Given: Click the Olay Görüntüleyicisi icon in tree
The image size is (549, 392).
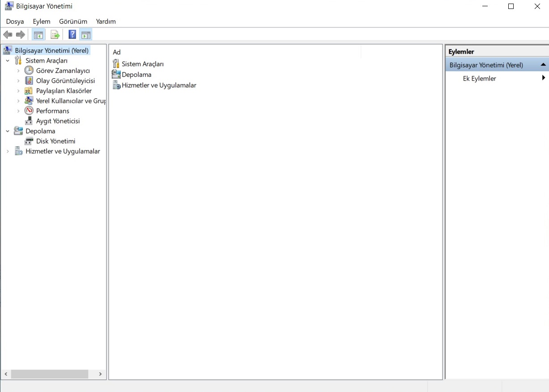Looking at the screenshot, I should click(x=29, y=81).
